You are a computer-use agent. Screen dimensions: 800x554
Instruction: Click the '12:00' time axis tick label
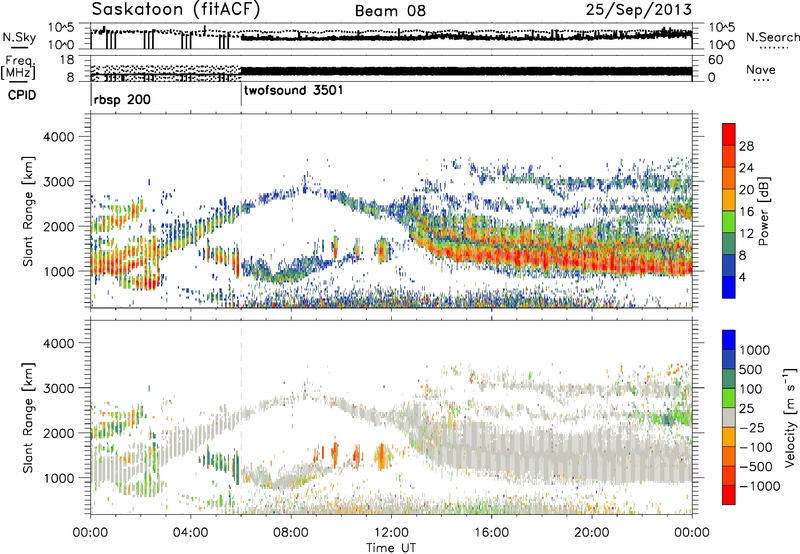[391, 533]
